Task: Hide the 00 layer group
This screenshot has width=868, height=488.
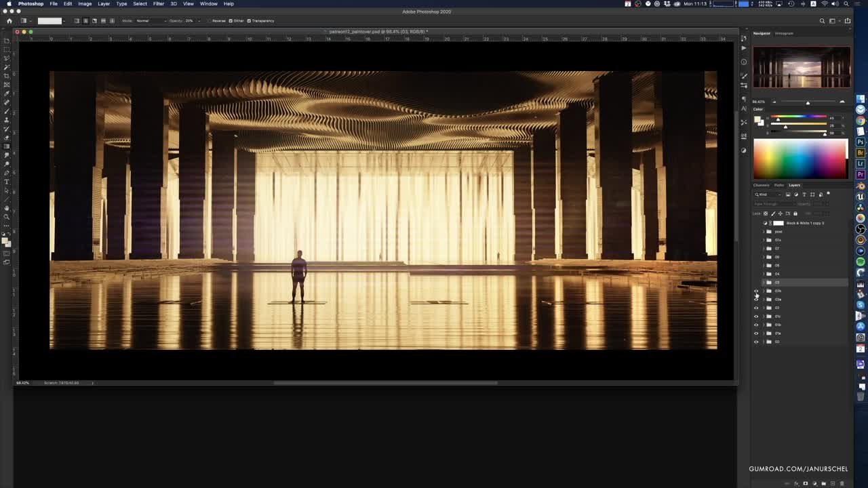Action: pyautogui.click(x=756, y=342)
